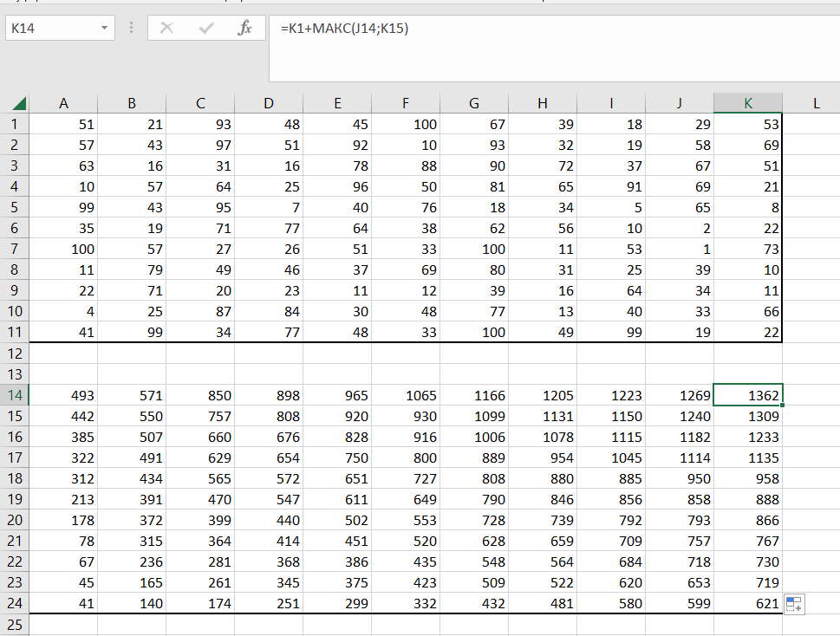Click the Enter checkmark icon in formula bar
Screen dimensions: 840x636
tap(206, 29)
